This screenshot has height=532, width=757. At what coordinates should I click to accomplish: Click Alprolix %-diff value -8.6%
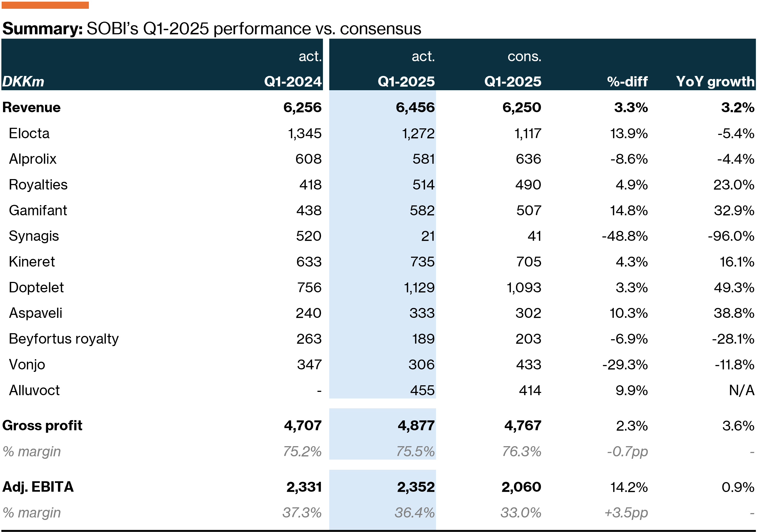pos(629,159)
